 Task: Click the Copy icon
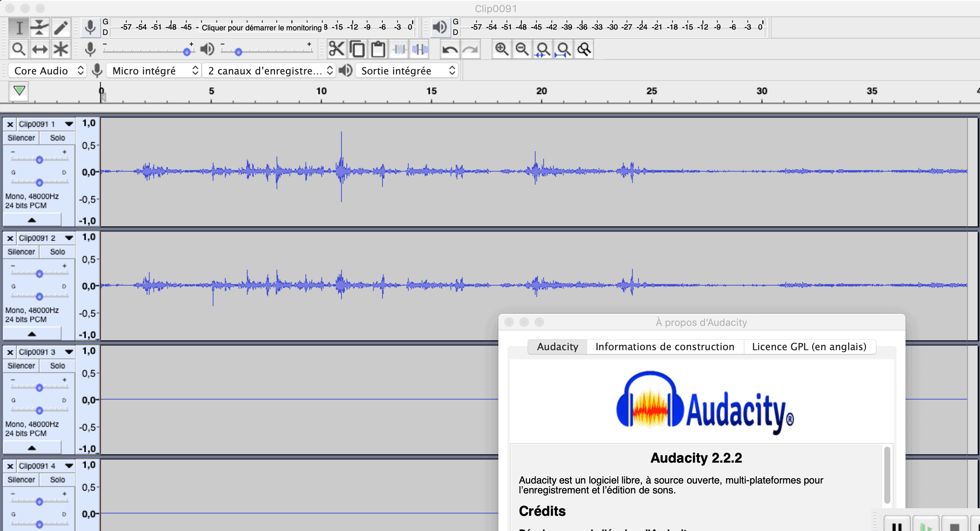(x=357, y=49)
